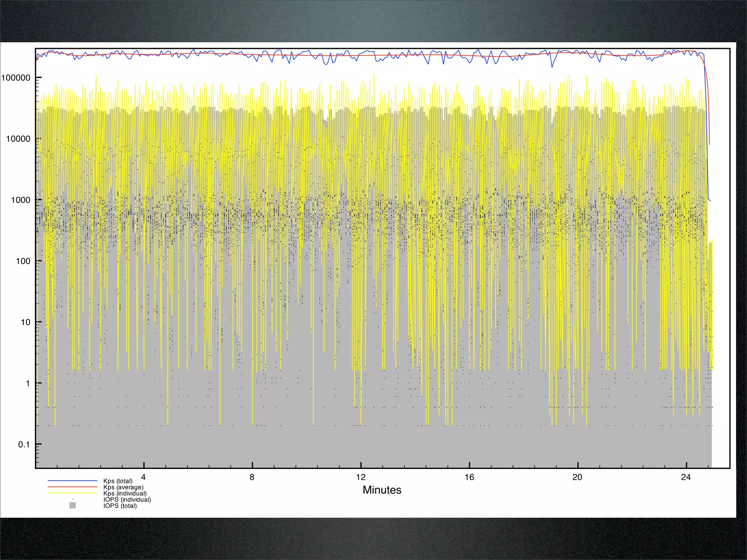Click the 16 minute x-axis label
747x560 pixels.
[x=469, y=477]
